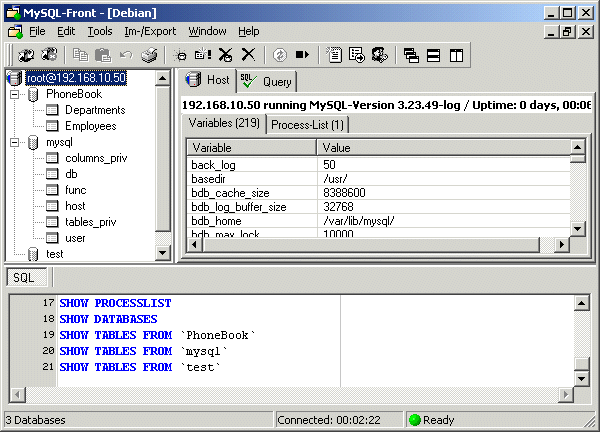Screen dimensions: 600x432
Task: Click the Create Database toolbar icon
Action: click(179, 55)
